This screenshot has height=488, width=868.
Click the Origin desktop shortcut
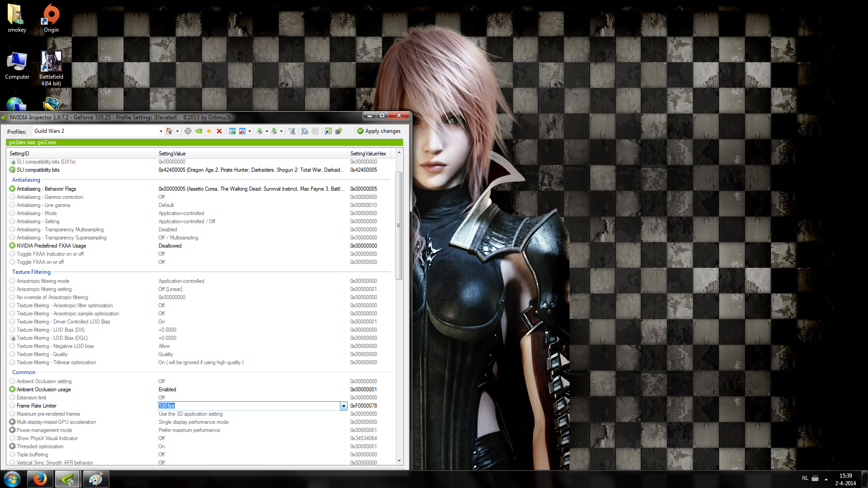[51, 18]
